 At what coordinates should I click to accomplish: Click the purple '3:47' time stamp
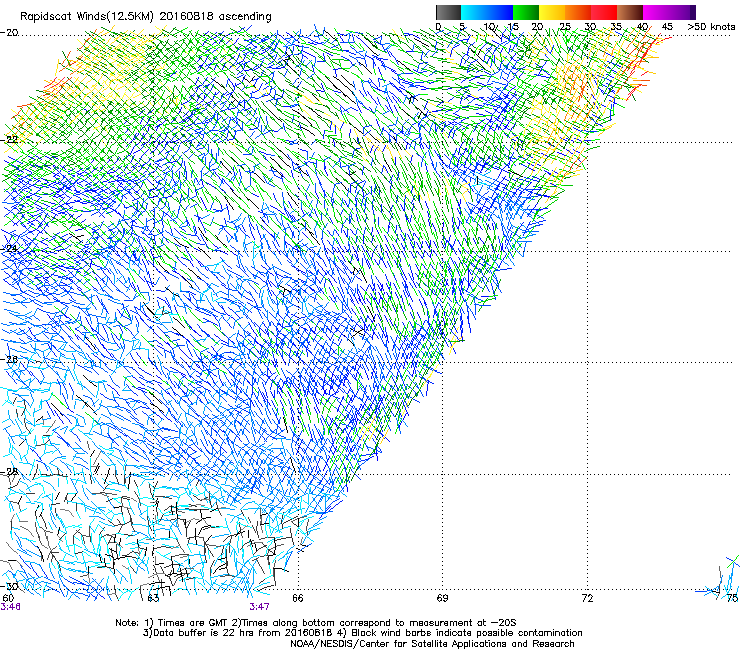(260, 607)
